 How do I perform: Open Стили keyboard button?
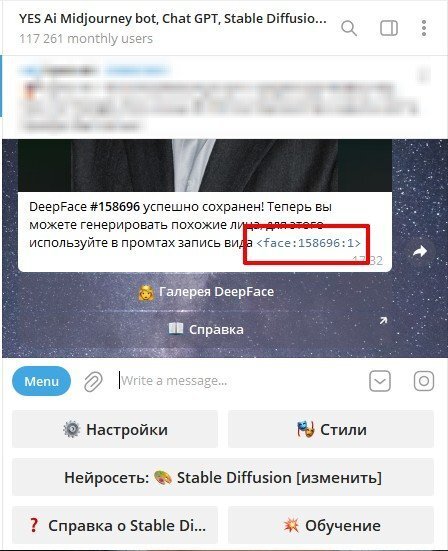331,429
